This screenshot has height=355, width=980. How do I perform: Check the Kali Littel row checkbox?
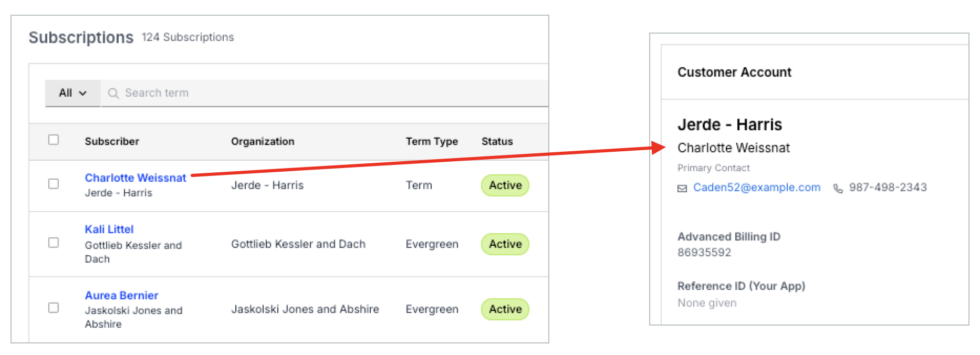coord(54,243)
